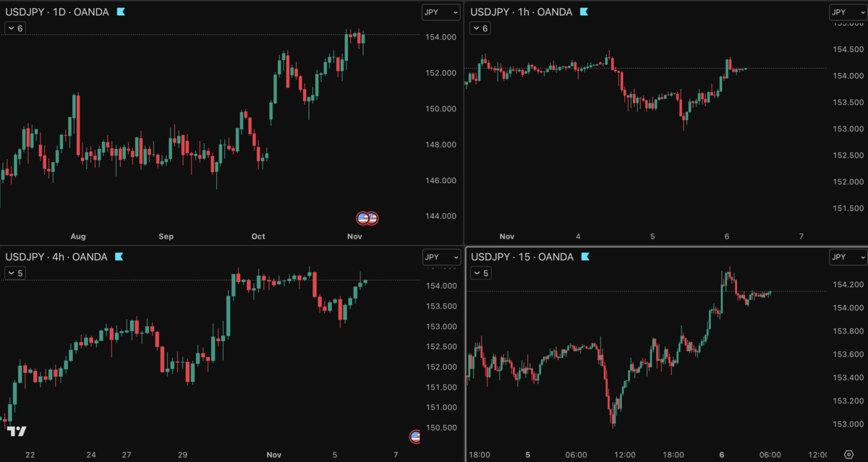Toggle the indicator legend collapse on 1h chart

pos(480,28)
